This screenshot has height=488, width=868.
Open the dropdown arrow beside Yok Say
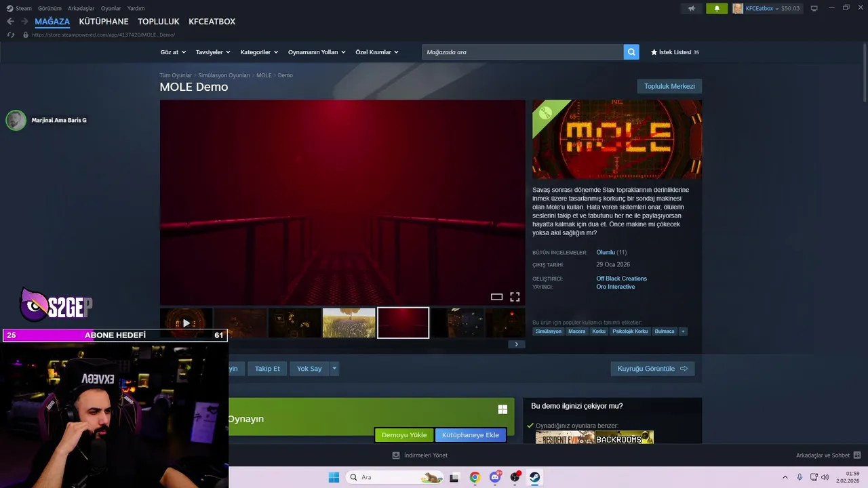coord(334,369)
